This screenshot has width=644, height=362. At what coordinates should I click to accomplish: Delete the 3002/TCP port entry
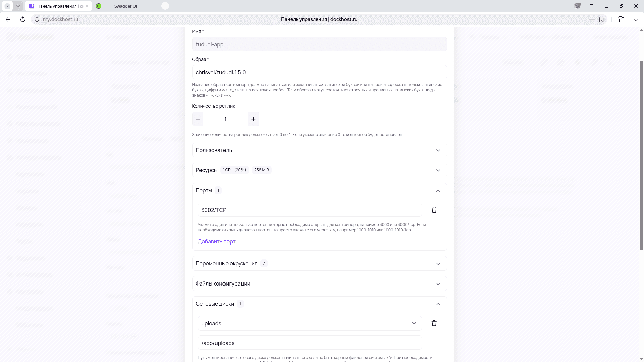click(434, 210)
